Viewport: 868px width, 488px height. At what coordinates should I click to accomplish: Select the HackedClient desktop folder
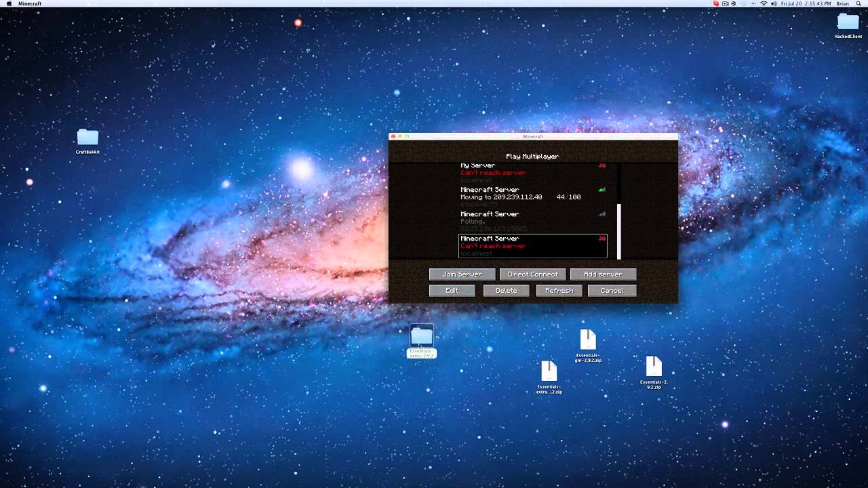coord(848,26)
